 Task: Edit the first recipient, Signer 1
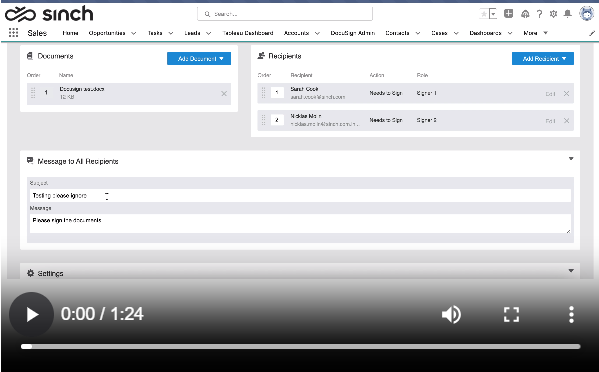[x=550, y=94]
